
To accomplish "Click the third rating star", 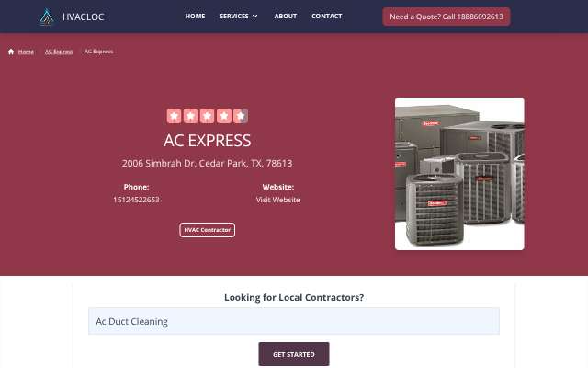I will (x=207, y=116).
